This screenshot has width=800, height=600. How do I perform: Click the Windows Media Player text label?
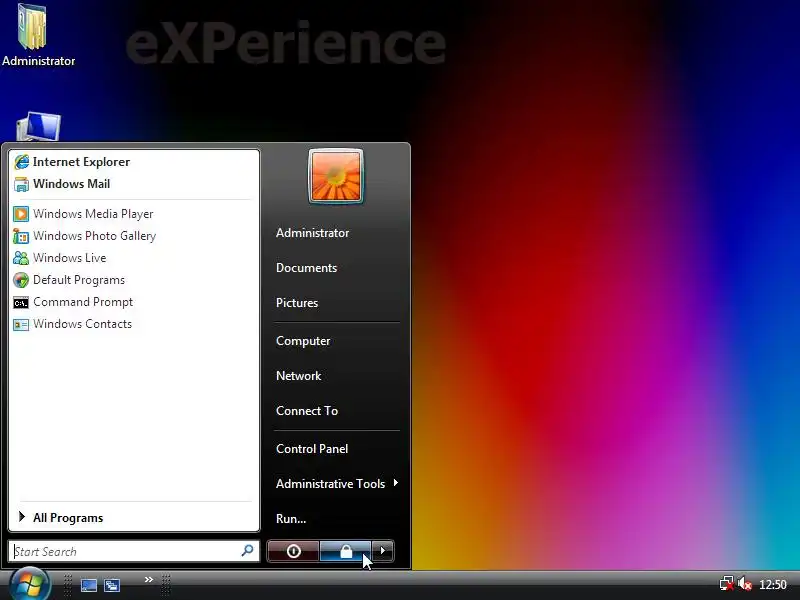[x=93, y=214]
